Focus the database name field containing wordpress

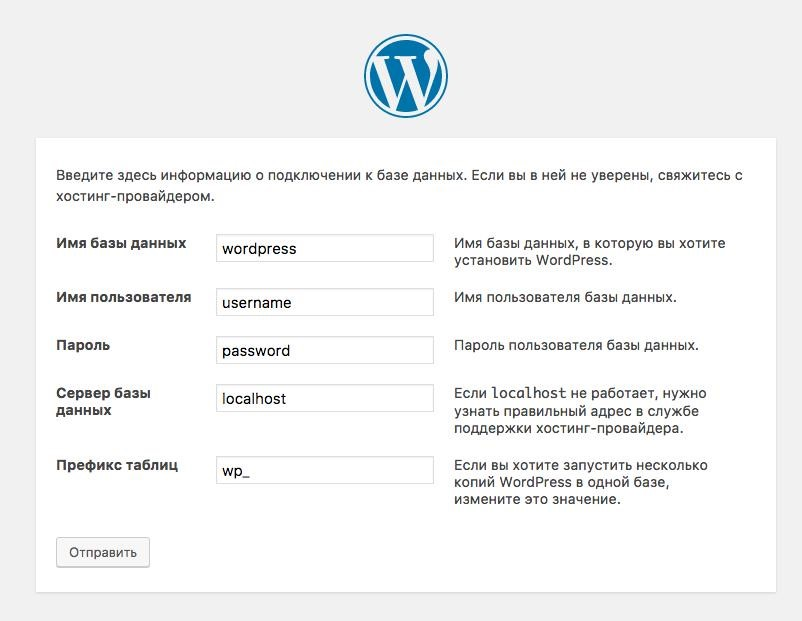[325, 248]
